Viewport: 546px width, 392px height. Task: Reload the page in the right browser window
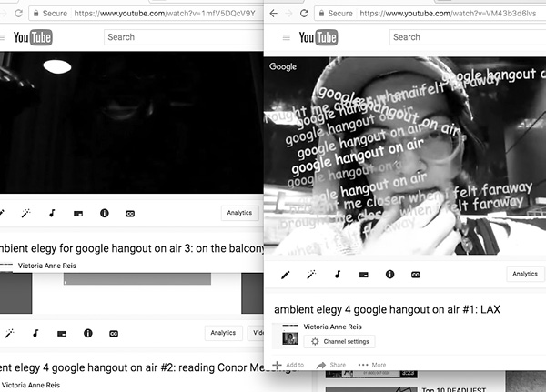coord(304,14)
